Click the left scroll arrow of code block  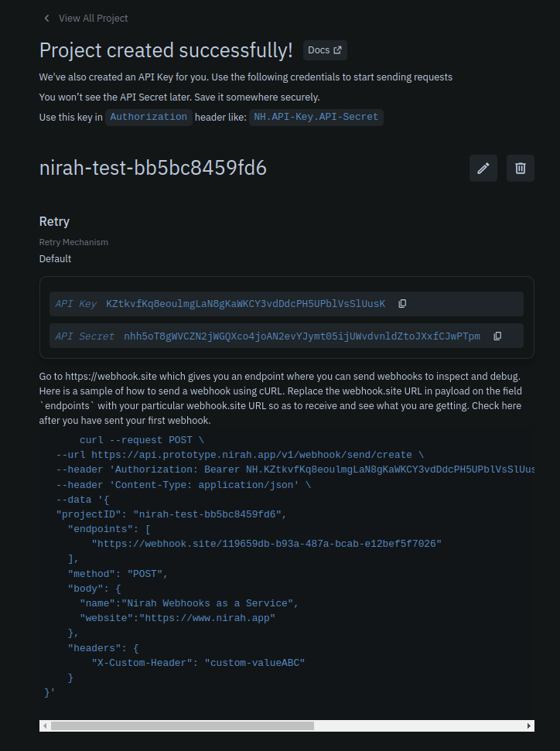pos(44,725)
